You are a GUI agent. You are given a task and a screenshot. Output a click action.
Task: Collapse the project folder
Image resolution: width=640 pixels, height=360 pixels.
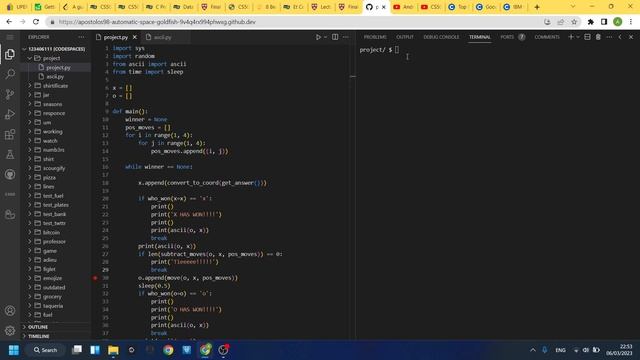coord(56,58)
